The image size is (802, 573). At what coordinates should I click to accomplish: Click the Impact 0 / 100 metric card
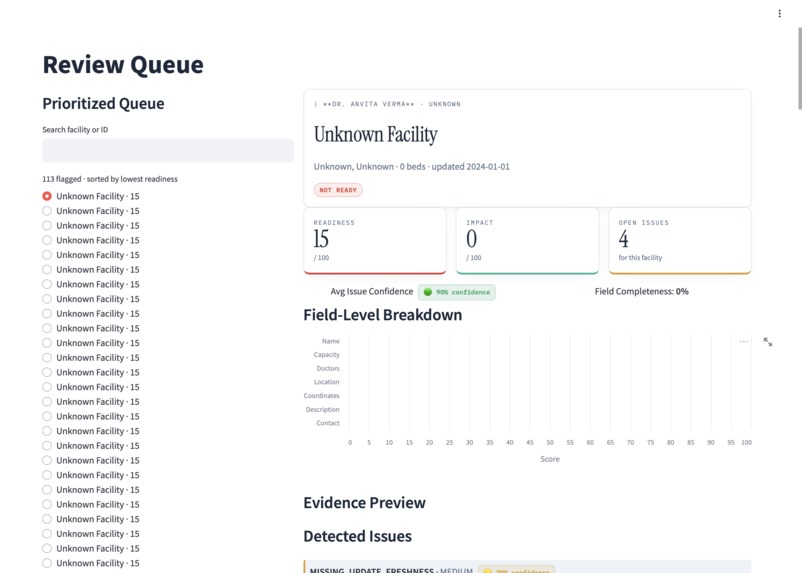coord(527,240)
